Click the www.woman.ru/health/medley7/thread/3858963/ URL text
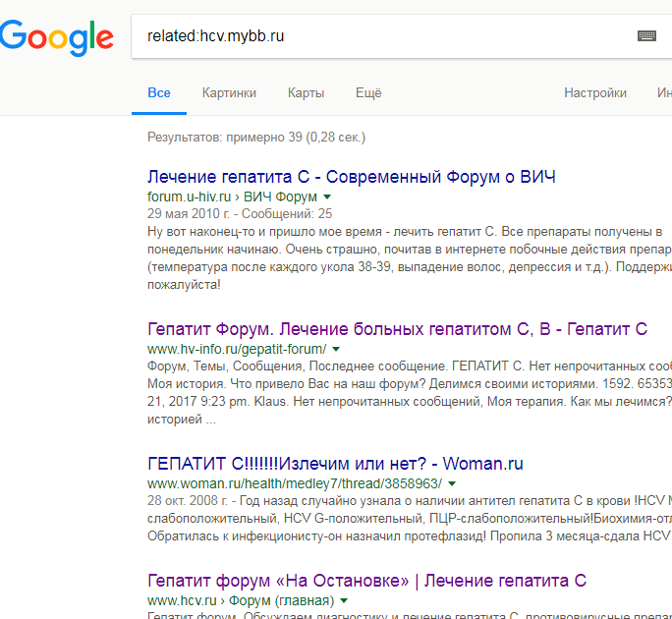The height and width of the screenshot is (619, 672). coord(295,483)
